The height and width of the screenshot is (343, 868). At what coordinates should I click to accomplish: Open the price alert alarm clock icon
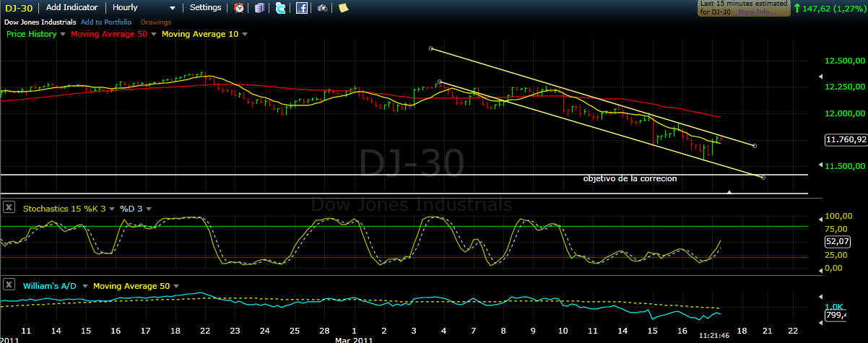[x=239, y=8]
